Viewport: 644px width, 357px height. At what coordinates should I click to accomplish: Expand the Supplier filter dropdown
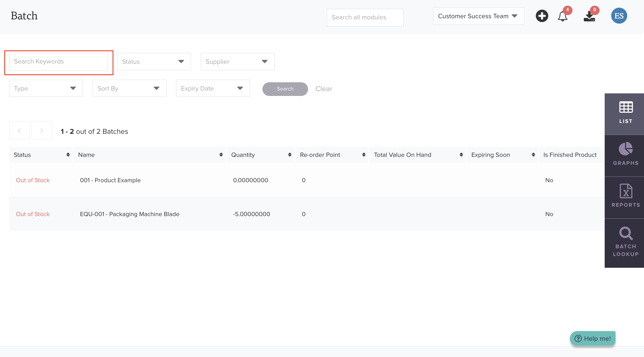pos(237,61)
